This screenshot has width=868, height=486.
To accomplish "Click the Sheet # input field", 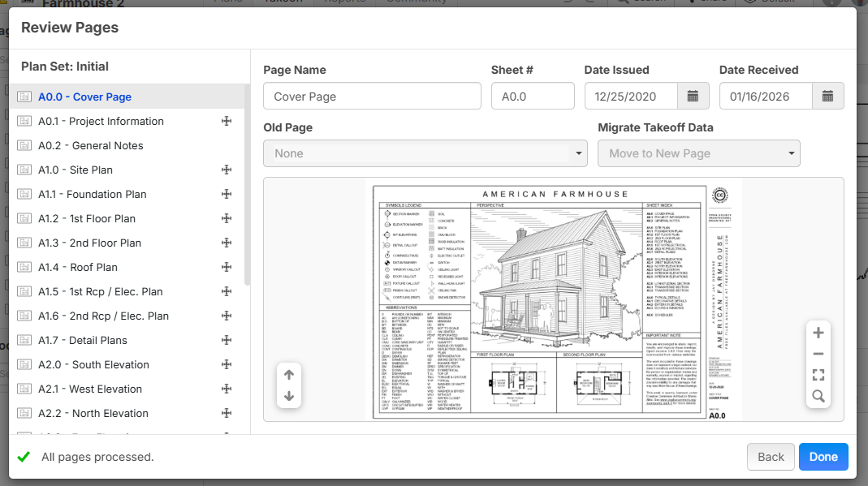I will (x=532, y=97).
